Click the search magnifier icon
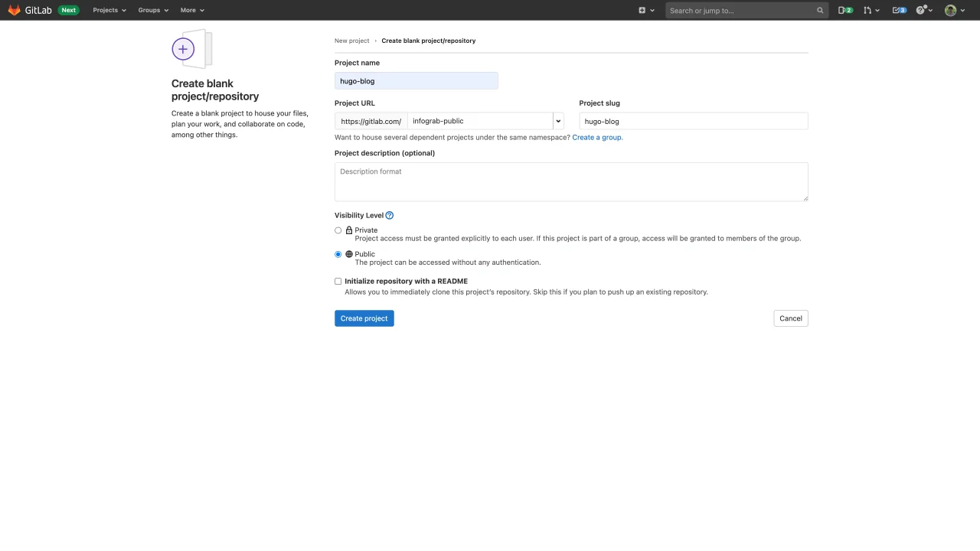980x551 pixels. point(820,11)
